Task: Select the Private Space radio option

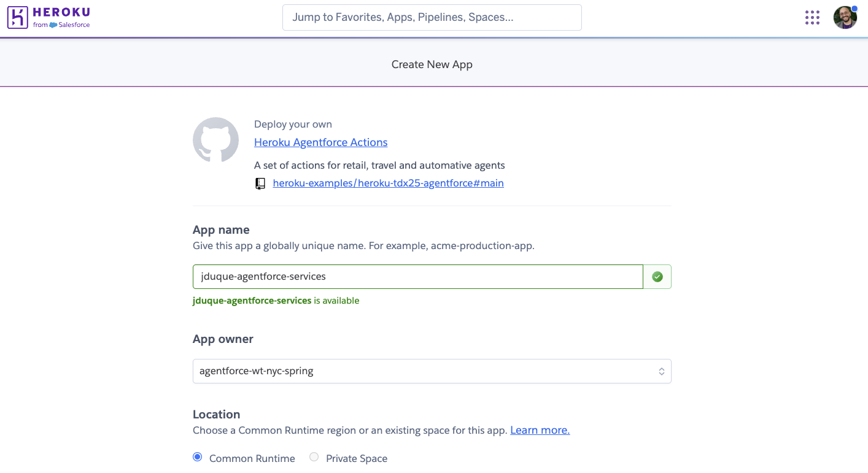Action: [314, 457]
